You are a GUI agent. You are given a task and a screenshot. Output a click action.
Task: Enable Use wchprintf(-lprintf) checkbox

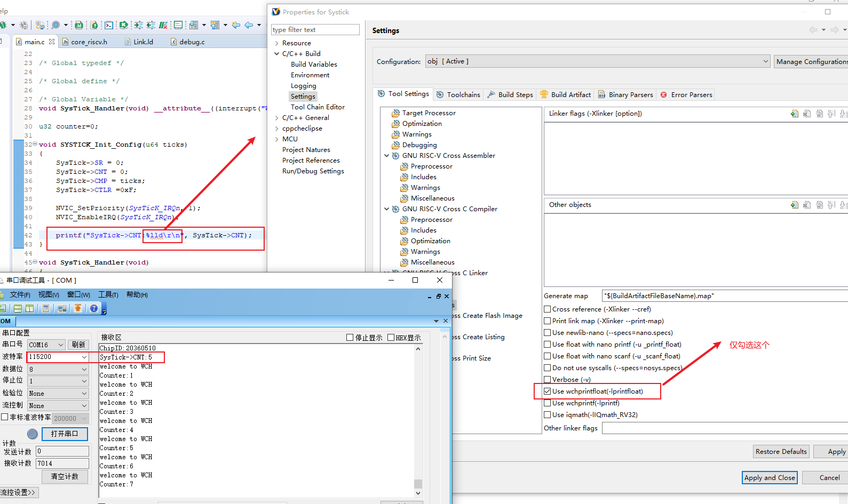(547, 403)
